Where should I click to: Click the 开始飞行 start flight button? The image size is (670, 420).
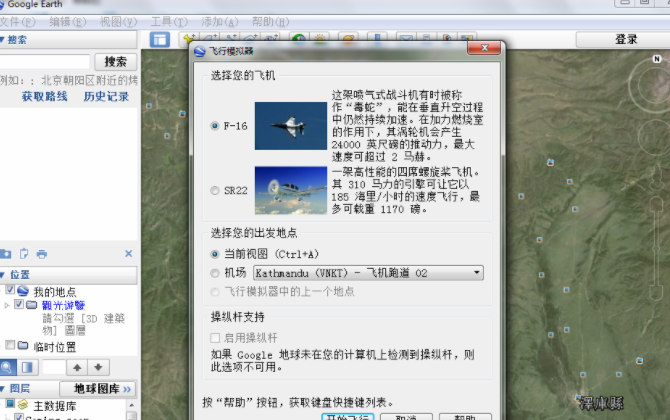[347, 417]
